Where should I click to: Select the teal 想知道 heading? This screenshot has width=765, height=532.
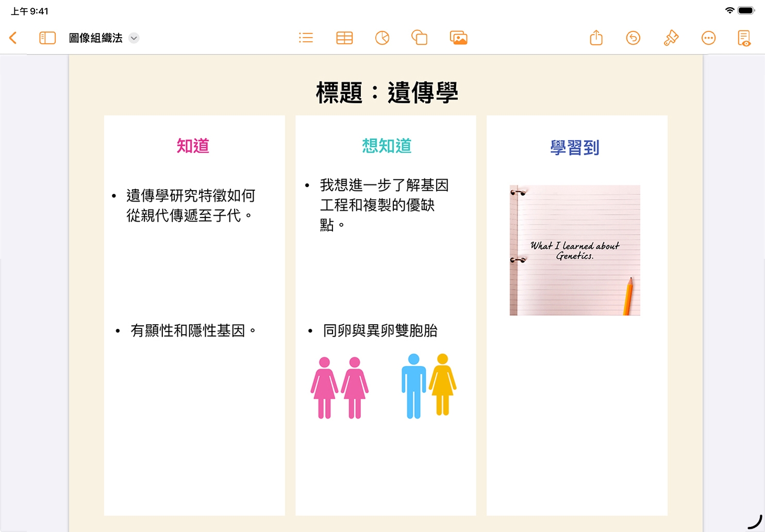pos(387,146)
